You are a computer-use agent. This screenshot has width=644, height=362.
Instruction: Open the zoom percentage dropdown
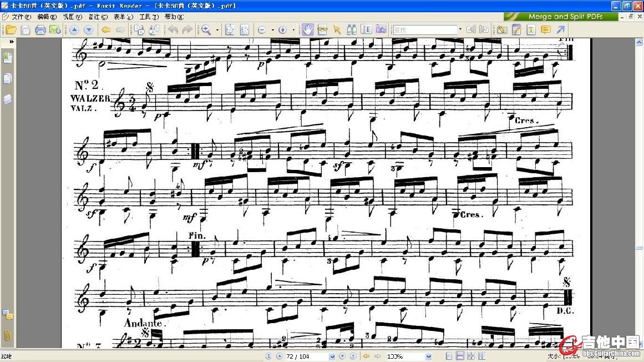(x=428, y=356)
